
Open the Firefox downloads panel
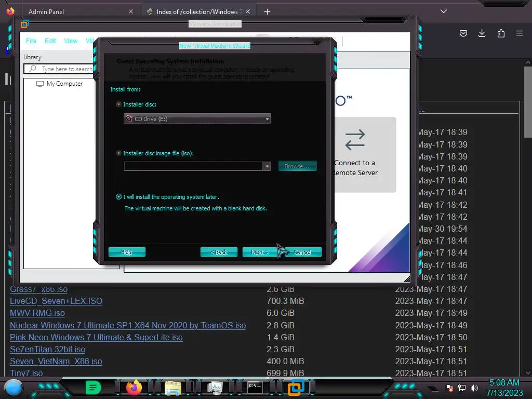click(482, 33)
